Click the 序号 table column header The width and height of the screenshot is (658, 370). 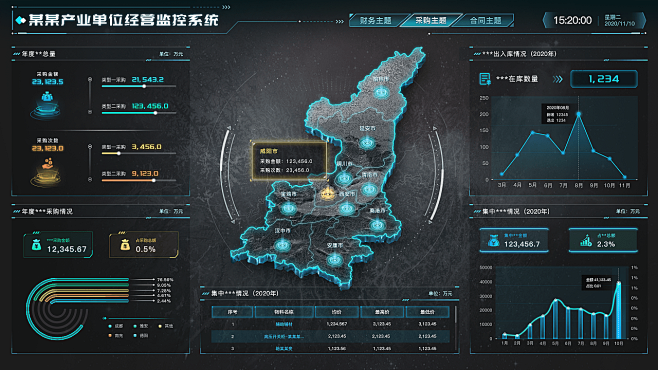click(x=232, y=312)
